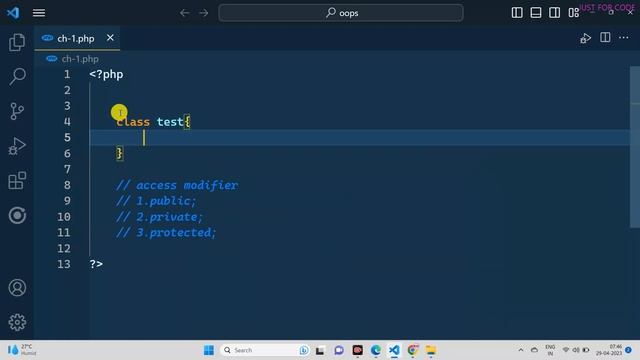The height and width of the screenshot is (360, 640).
Task: Click the '<?php' opening tag on line 1
Action: click(x=106, y=75)
